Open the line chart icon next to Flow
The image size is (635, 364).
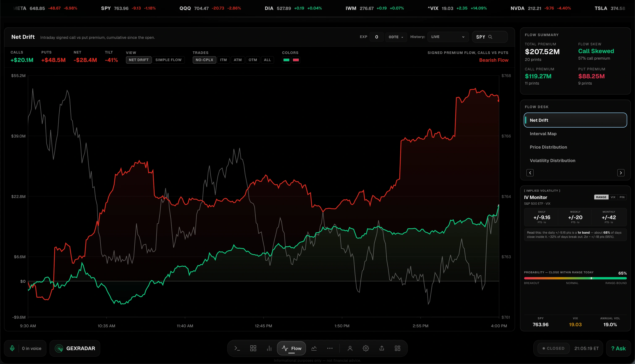coord(314,348)
